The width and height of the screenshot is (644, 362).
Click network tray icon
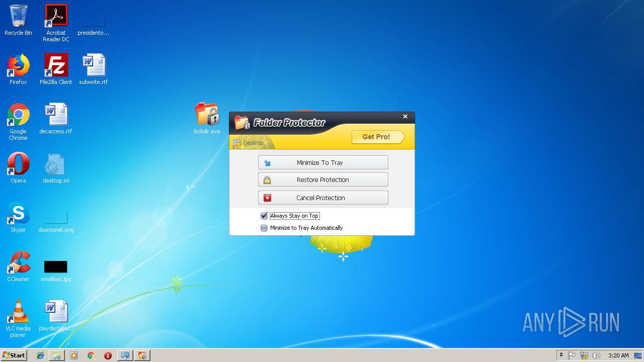(584, 355)
